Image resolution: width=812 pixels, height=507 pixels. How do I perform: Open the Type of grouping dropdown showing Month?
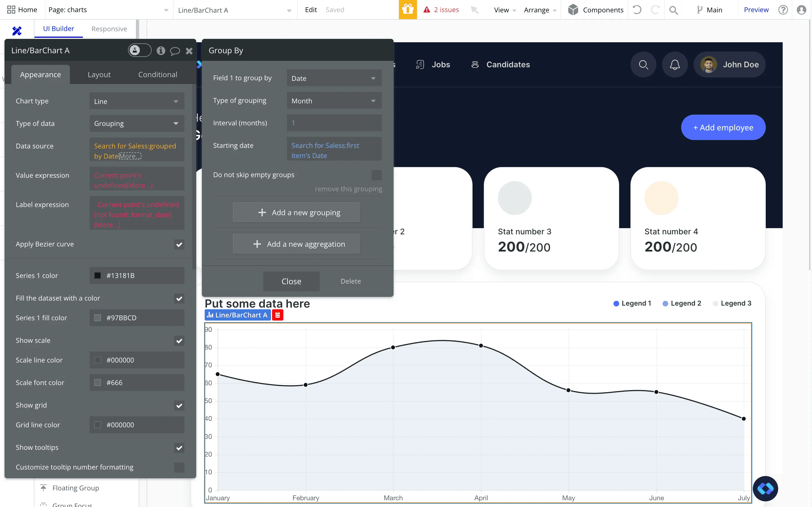tap(334, 100)
